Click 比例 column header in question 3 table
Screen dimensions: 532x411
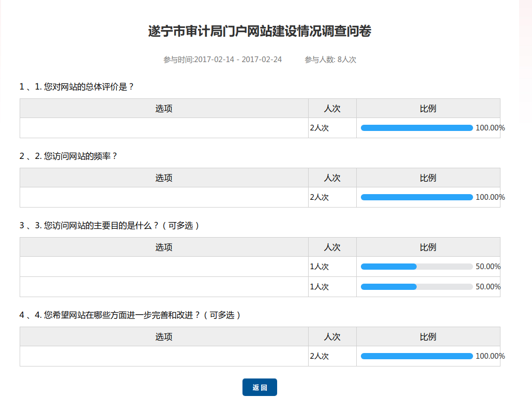click(x=428, y=247)
